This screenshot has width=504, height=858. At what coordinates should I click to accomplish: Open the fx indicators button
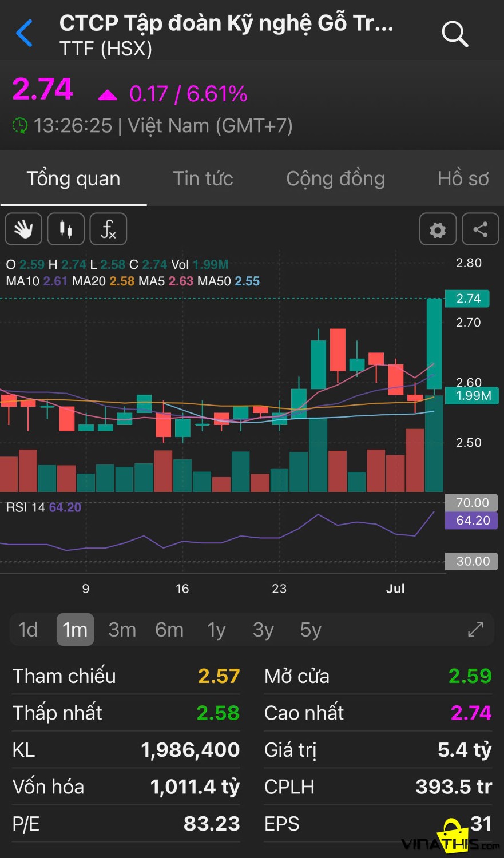click(x=108, y=229)
